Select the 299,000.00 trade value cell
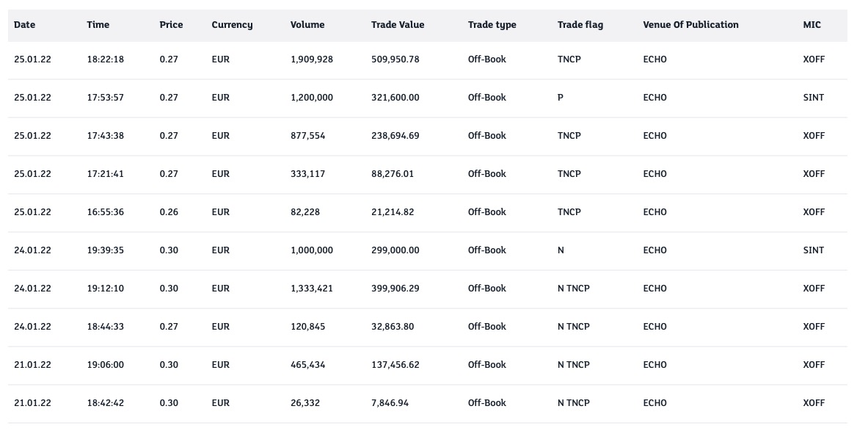 395,250
